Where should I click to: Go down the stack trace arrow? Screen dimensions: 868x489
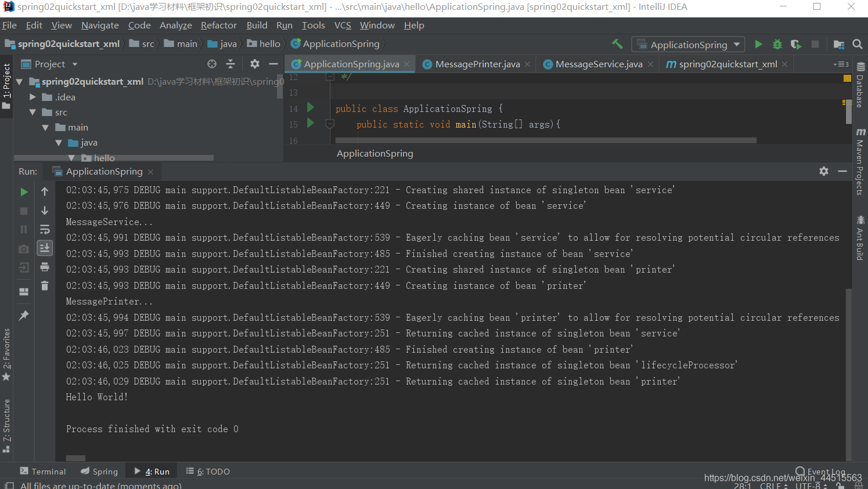click(x=45, y=211)
